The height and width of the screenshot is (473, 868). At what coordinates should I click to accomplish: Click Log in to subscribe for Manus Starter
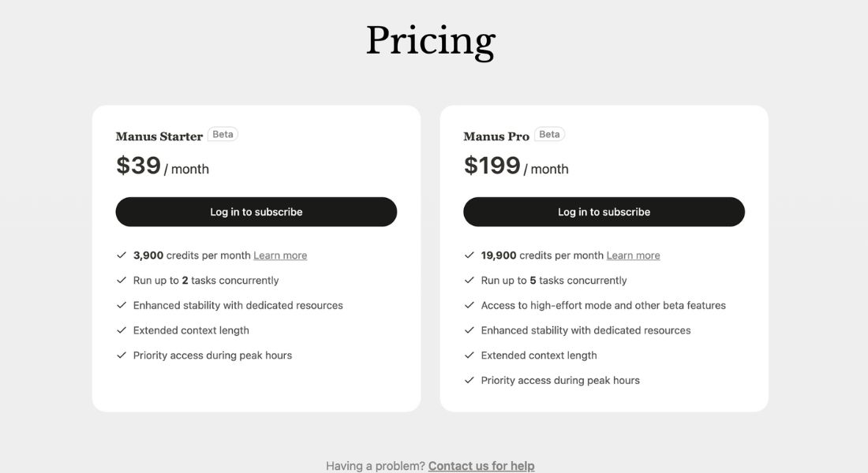[x=256, y=212]
